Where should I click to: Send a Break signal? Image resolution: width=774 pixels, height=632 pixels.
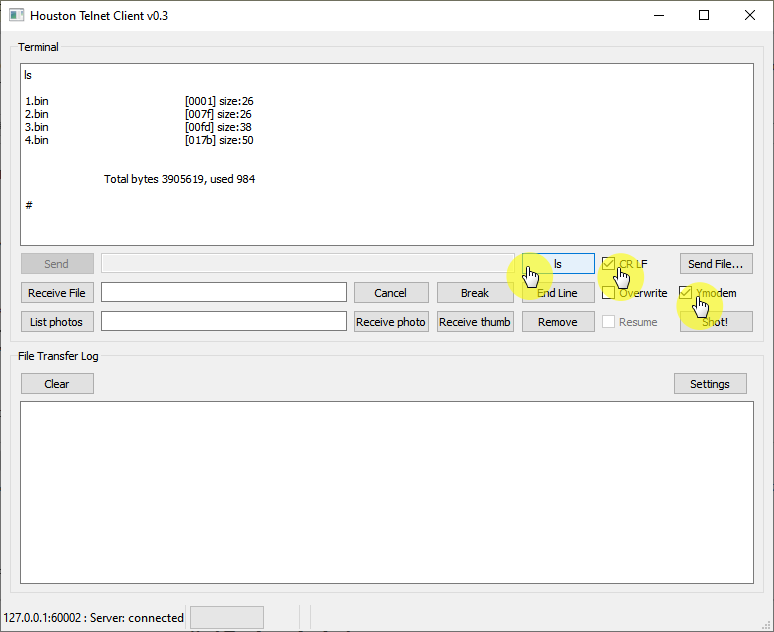(x=474, y=293)
